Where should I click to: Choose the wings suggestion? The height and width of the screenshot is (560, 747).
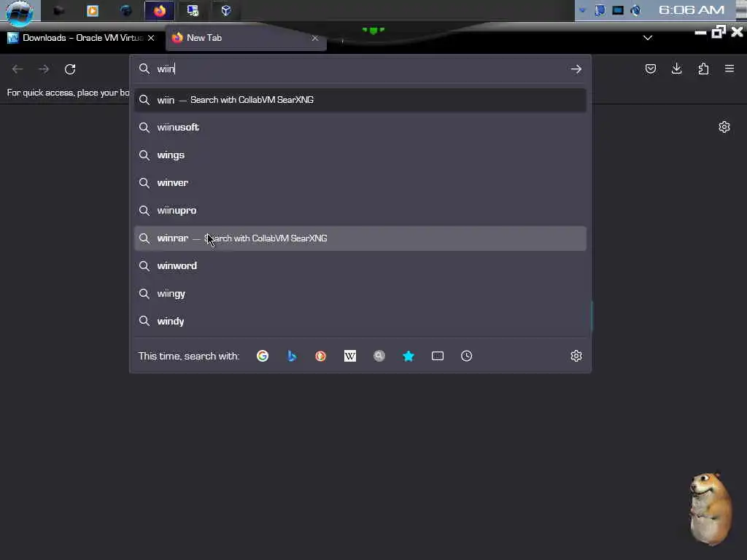pyautogui.click(x=360, y=155)
